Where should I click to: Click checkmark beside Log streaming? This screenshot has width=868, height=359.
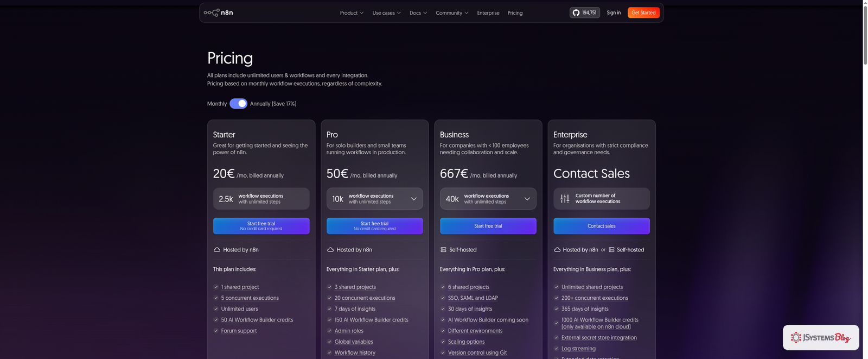click(x=556, y=349)
